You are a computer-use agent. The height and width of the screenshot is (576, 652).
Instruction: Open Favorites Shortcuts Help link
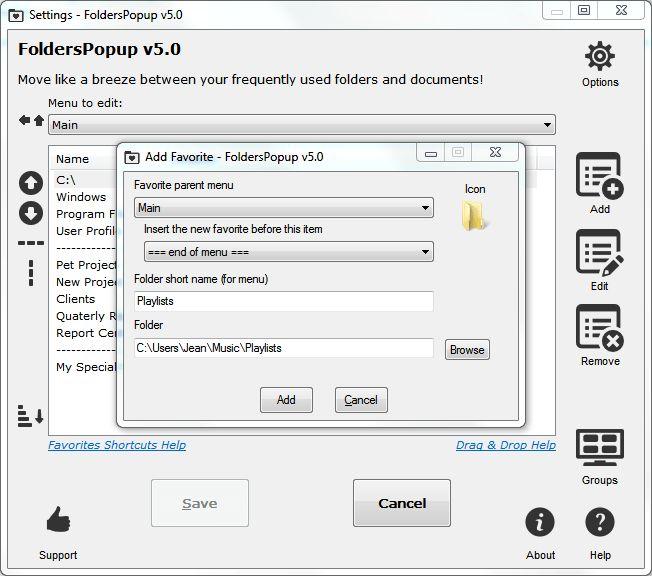(117, 445)
